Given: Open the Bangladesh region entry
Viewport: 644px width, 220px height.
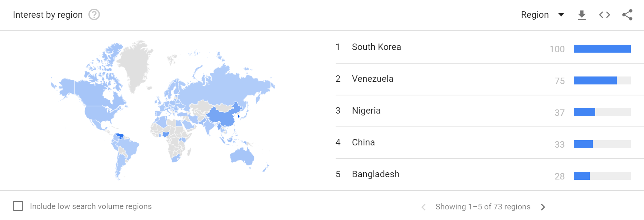Looking at the screenshot, I should point(375,174).
